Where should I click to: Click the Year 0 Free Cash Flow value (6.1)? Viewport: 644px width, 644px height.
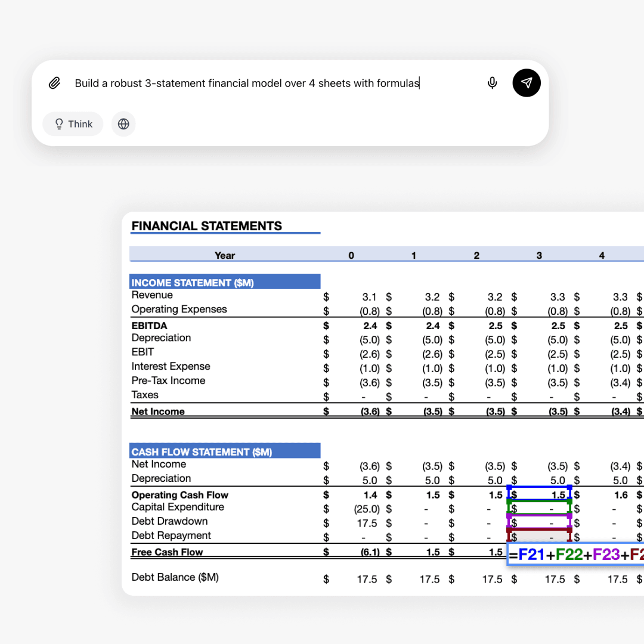coord(369,552)
